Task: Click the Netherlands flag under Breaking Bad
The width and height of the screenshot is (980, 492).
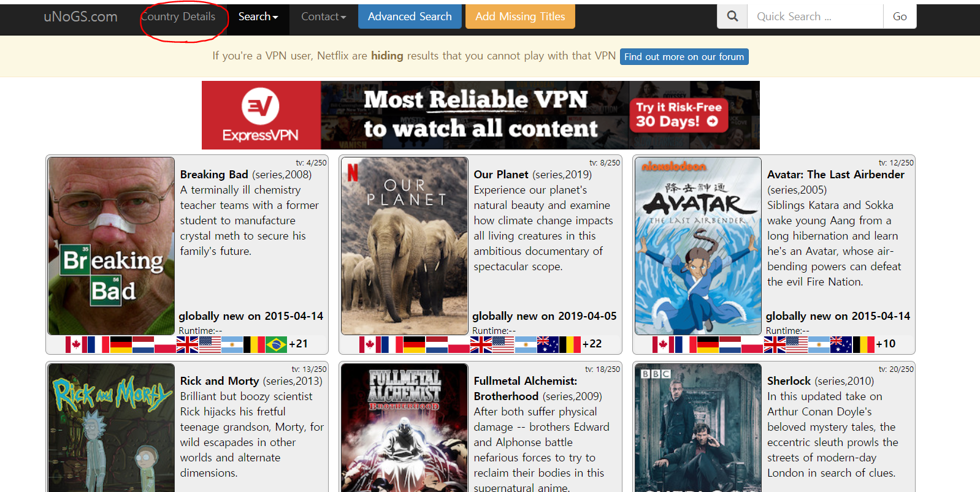Action: pos(143,344)
